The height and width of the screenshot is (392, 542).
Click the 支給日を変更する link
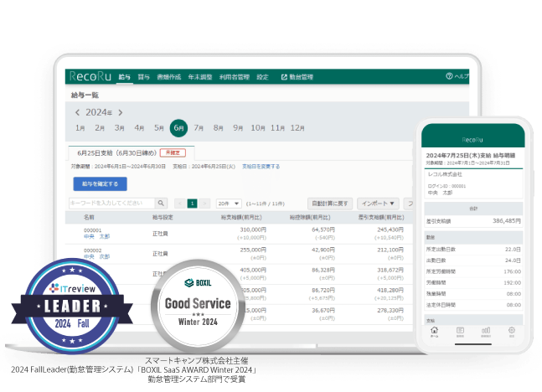pyautogui.click(x=261, y=167)
